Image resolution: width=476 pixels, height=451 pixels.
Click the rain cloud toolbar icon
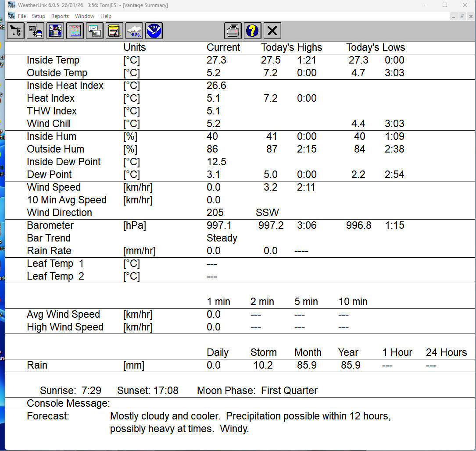134,31
